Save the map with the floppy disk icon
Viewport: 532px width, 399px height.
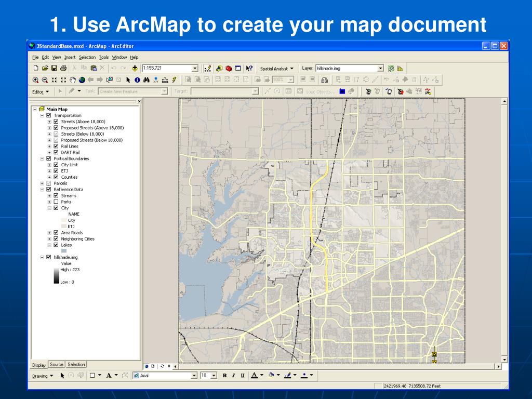coord(54,68)
